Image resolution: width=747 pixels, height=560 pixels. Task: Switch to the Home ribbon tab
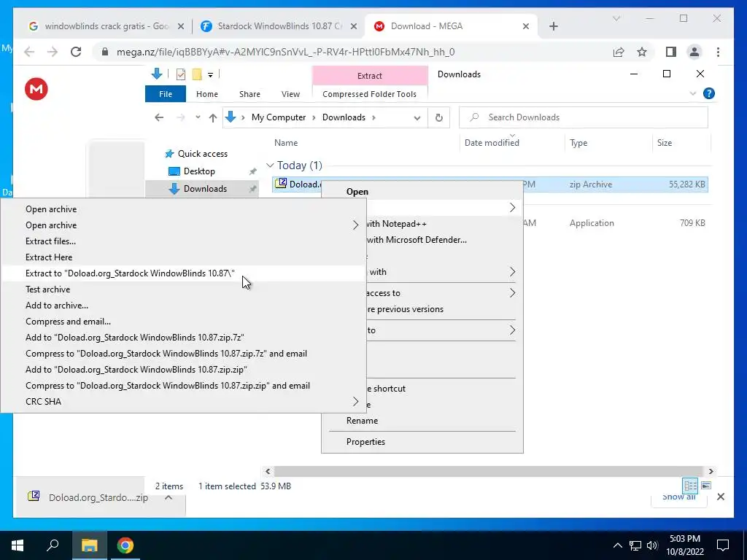coord(206,94)
